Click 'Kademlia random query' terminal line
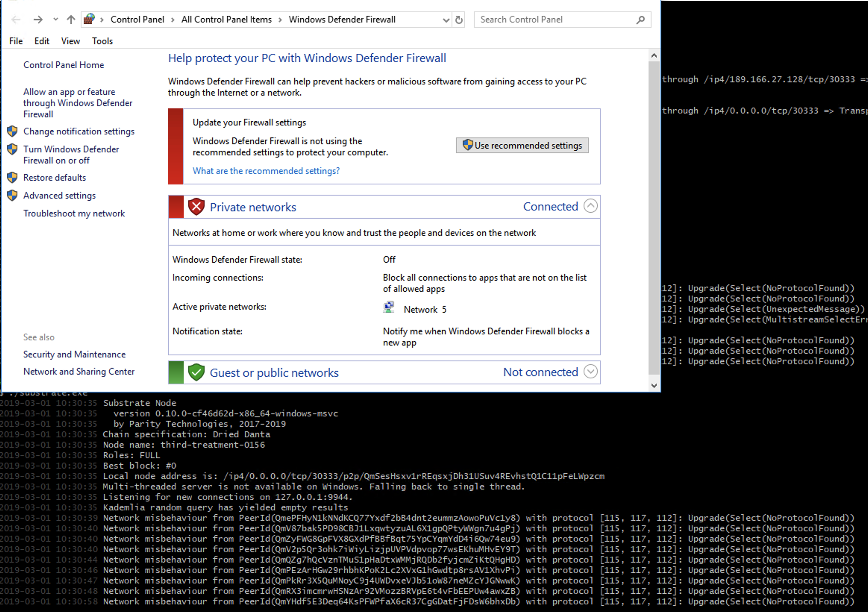868x612 pixels. 225,507
